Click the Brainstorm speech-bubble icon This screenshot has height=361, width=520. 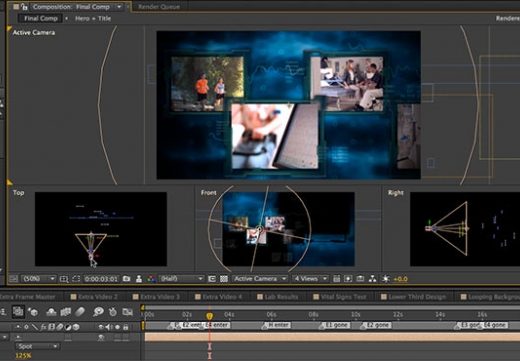pyautogui.click(x=98, y=312)
